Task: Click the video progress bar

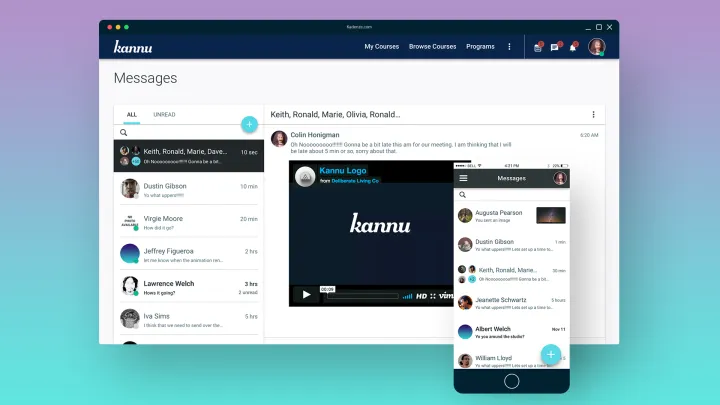Action: click(360, 296)
